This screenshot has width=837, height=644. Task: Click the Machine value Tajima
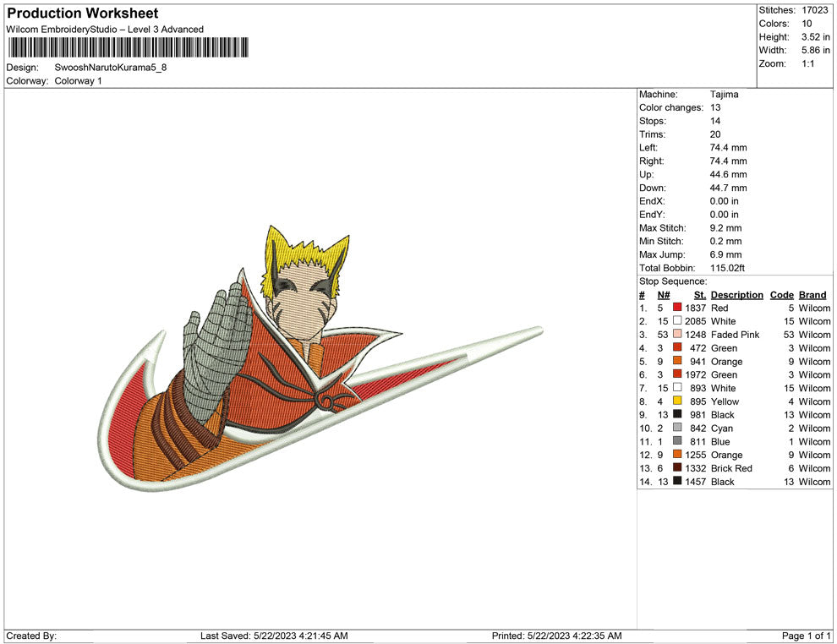click(x=724, y=95)
